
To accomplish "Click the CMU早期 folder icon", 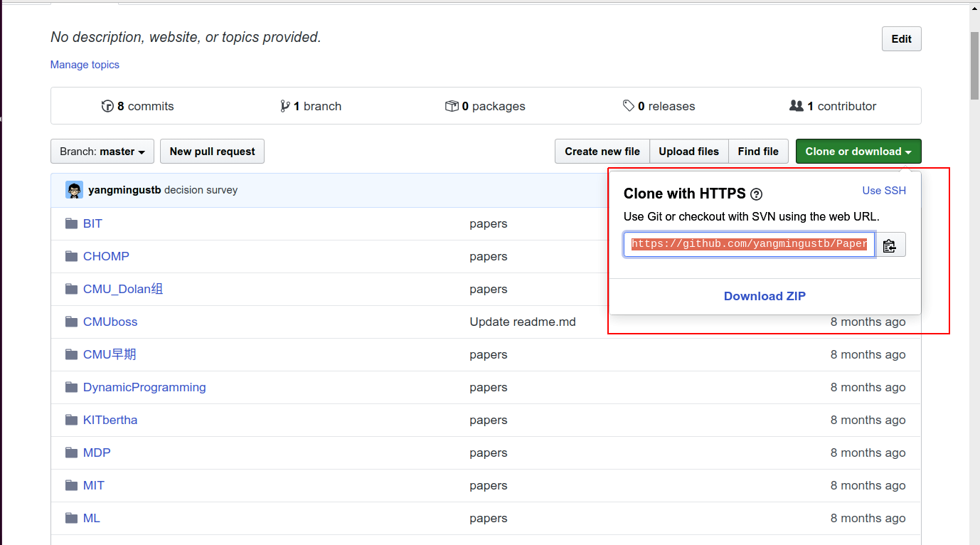I will (x=71, y=354).
